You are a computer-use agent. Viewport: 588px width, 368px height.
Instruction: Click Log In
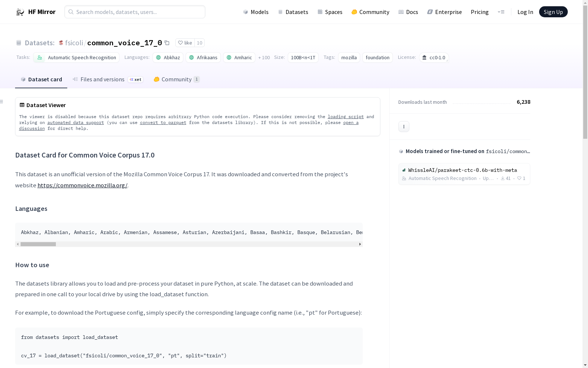click(525, 12)
